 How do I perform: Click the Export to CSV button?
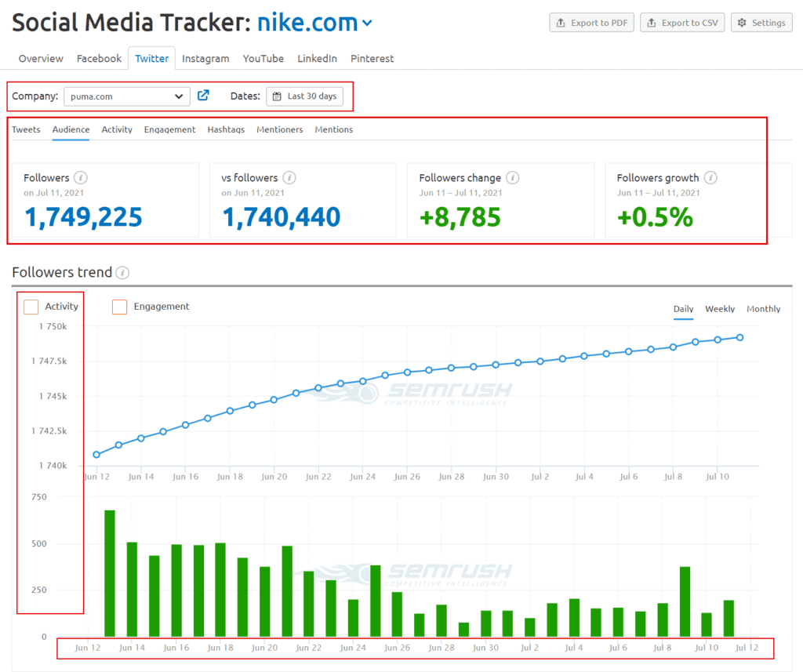[x=682, y=23]
